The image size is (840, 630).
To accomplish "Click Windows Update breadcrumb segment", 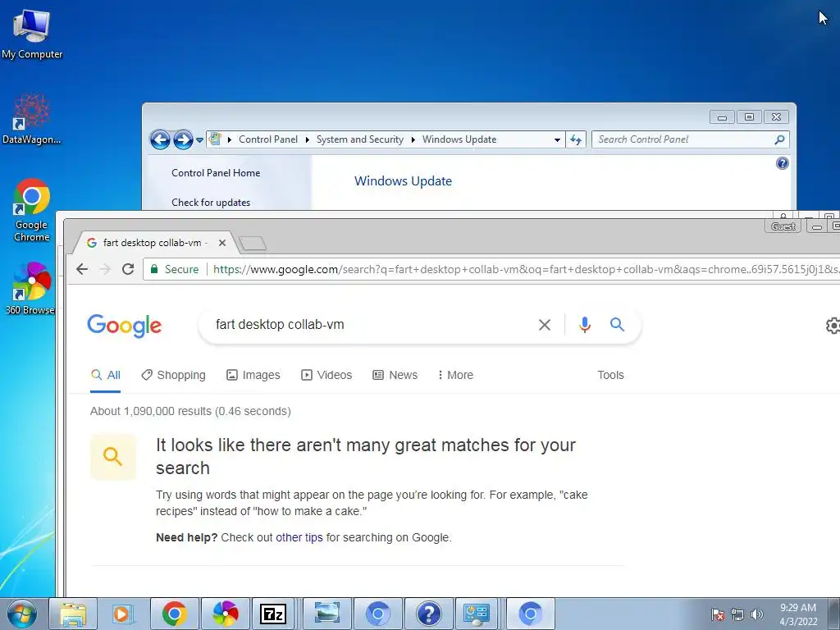I will (x=459, y=139).
